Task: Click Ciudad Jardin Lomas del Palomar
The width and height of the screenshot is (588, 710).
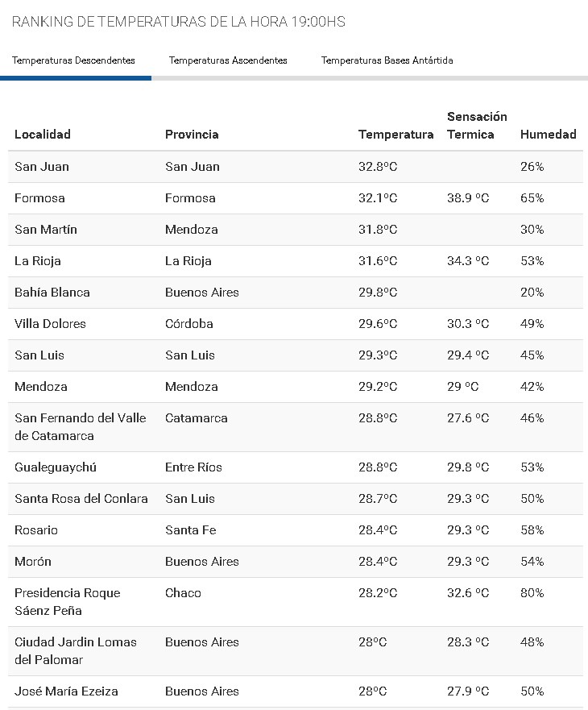Action: click(x=76, y=651)
